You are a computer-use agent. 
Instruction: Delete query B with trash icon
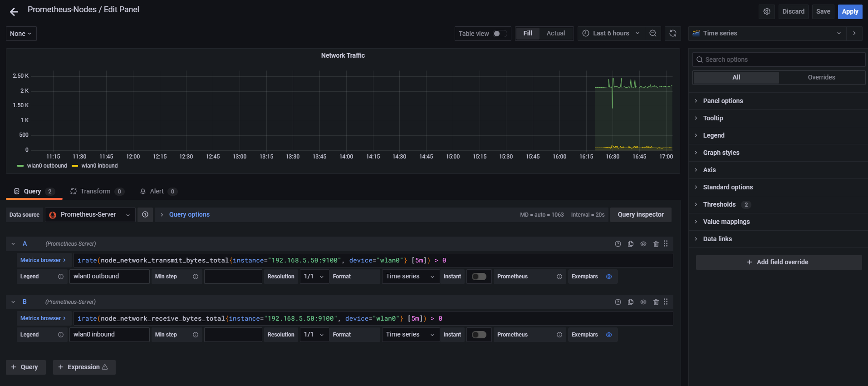tap(656, 302)
